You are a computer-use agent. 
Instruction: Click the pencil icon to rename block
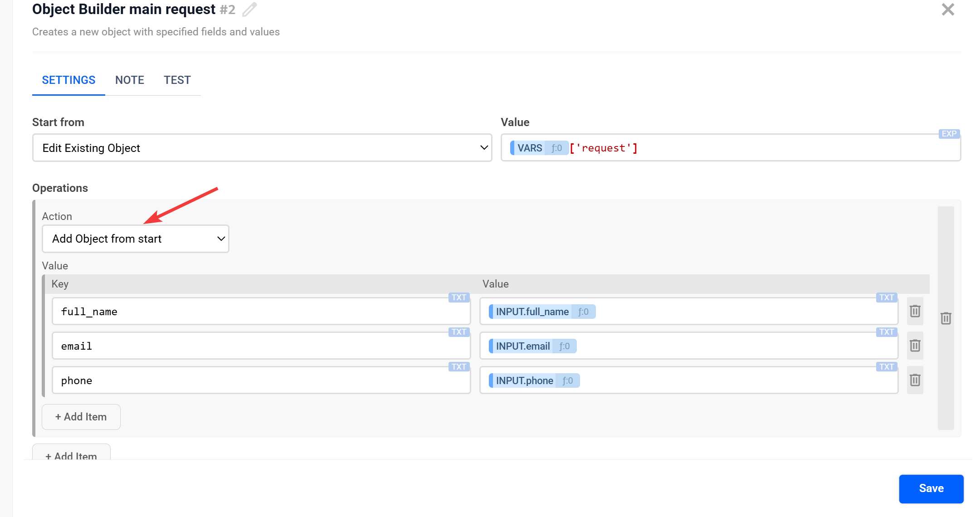(x=249, y=10)
